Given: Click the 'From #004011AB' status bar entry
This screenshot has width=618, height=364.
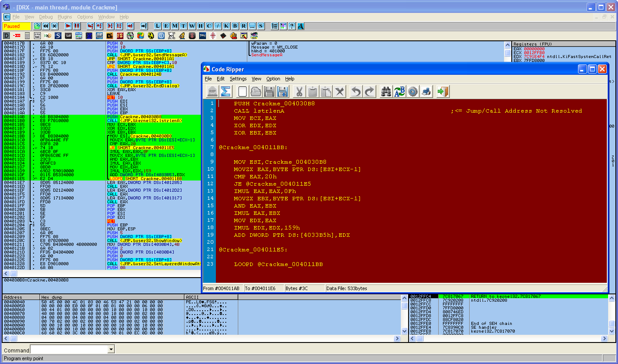Looking at the screenshot, I should click(221, 288).
